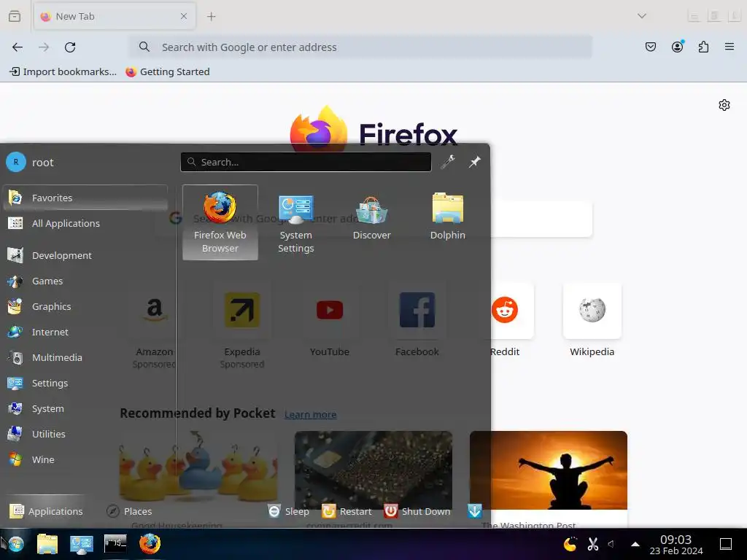Open a new Firefox tab

coord(212,17)
